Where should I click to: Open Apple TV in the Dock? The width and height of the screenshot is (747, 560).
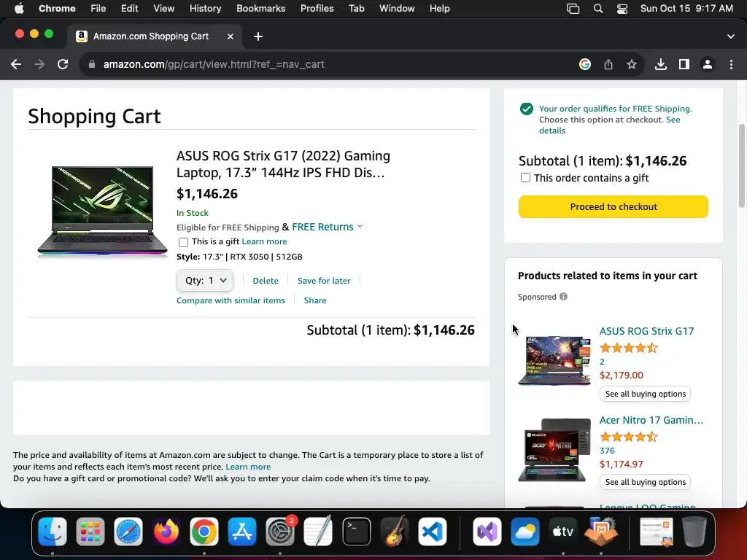tap(562, 532)
